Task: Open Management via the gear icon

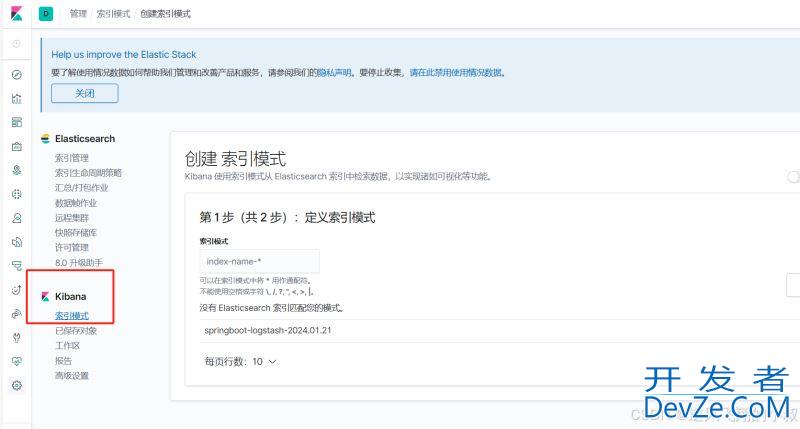Action: [16, 385]
